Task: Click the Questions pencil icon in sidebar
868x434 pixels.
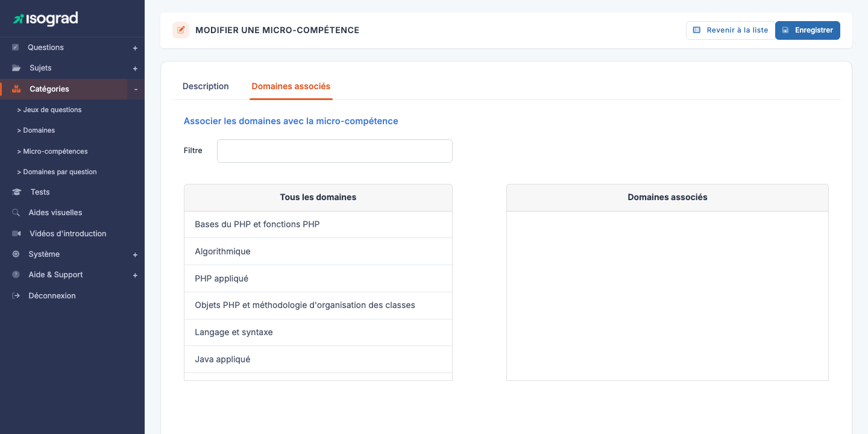Action: click(16, 48)
